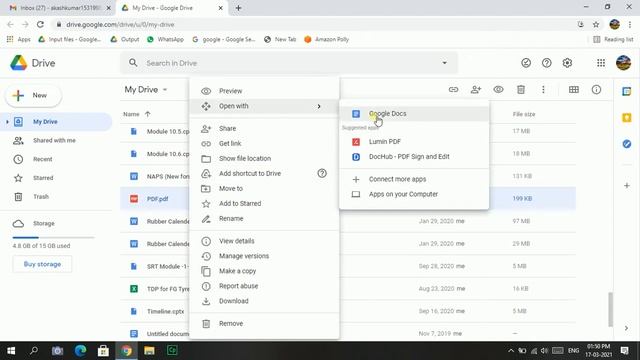
Task: Switch to Gmail Inbox tab
Action: 60,8
